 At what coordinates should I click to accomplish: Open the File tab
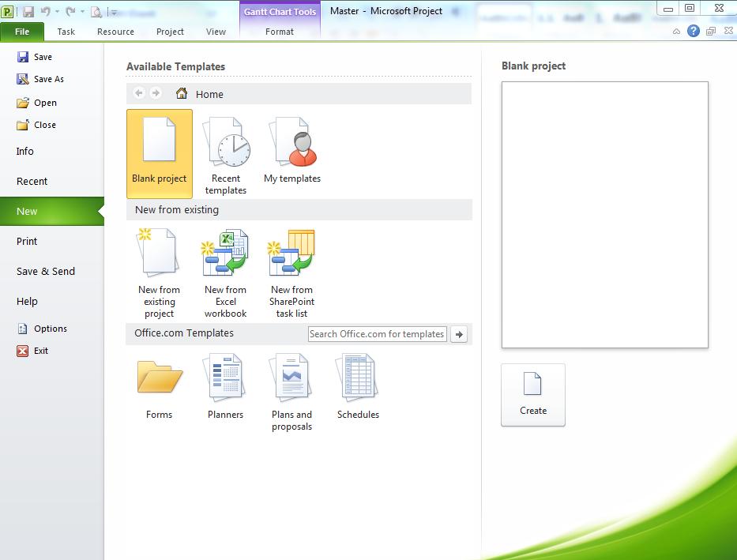(x=22, y=32)
